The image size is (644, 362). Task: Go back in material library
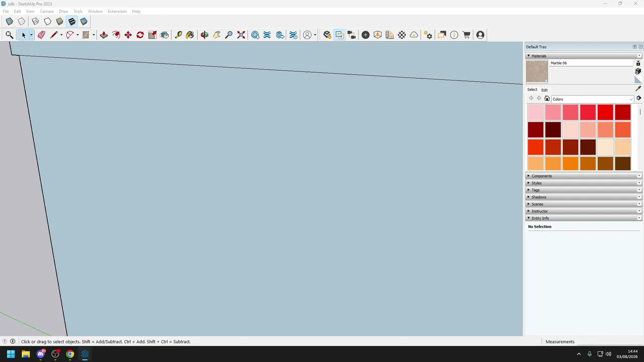531,99
